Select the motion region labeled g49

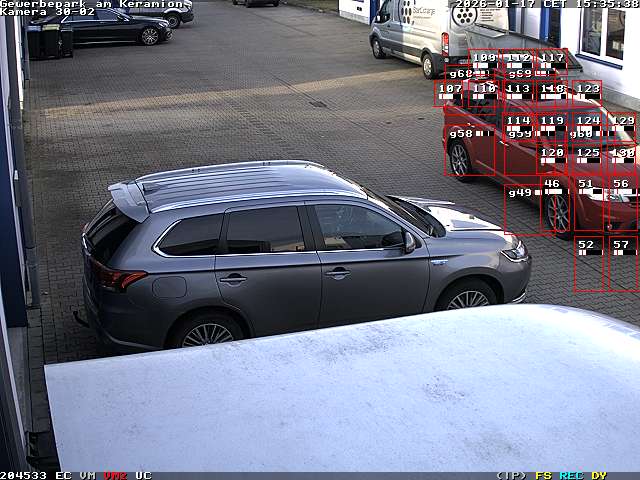coord(522,209)
